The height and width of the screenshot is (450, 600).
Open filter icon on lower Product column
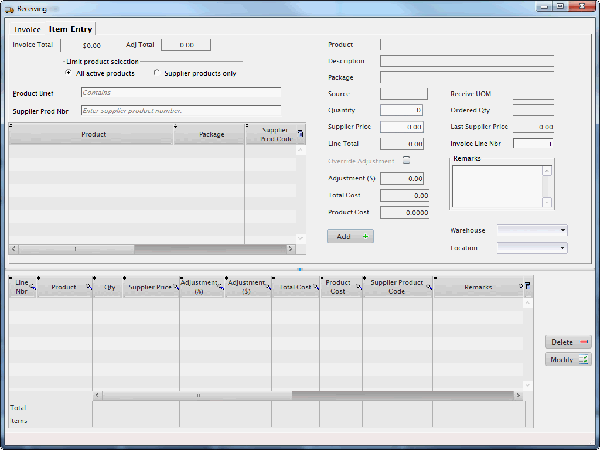click(89, 287)
